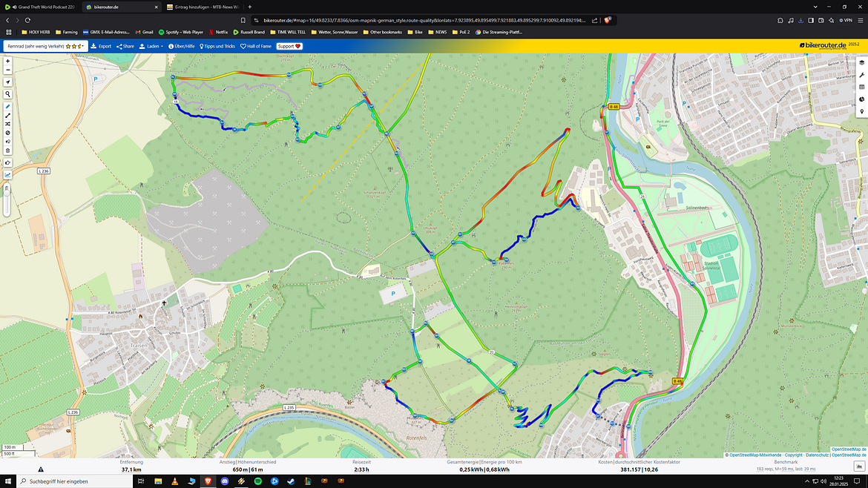Image resolution: width=868 pixels, height=488 pixels.
Task: Click the warning triangle in stats bar
Action: (x=40, y=469)
